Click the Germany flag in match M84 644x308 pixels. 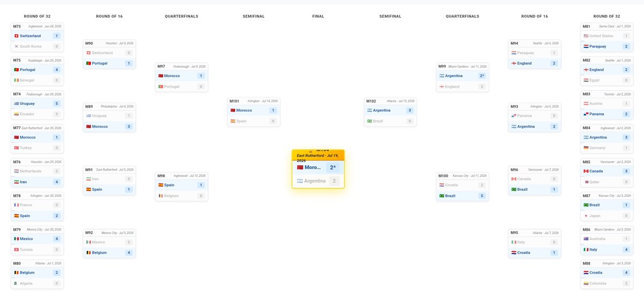pyautogui.click(x=586, y=148)
